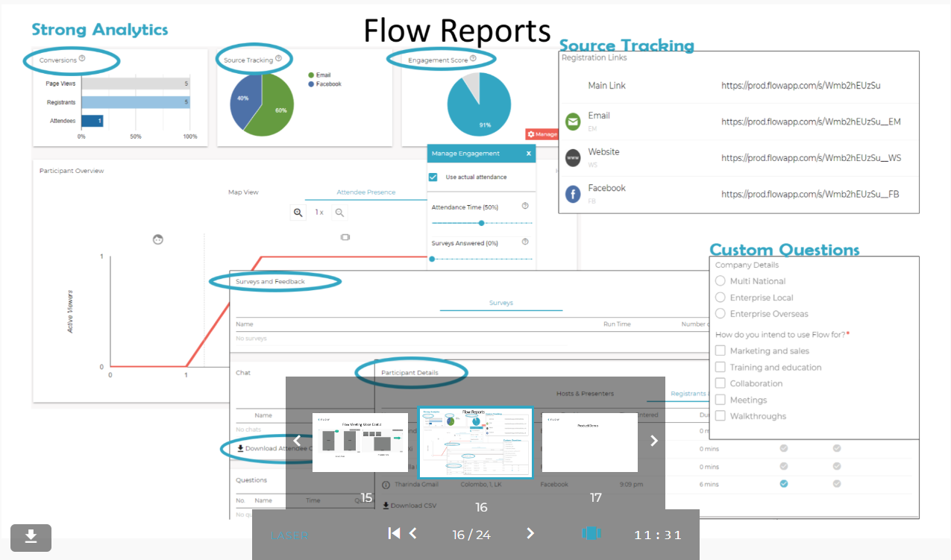Toggle the slide thumbnails strip icon
Image resolution: width=951 pixels, height=560 pixels.
click(x=591, y=533)
